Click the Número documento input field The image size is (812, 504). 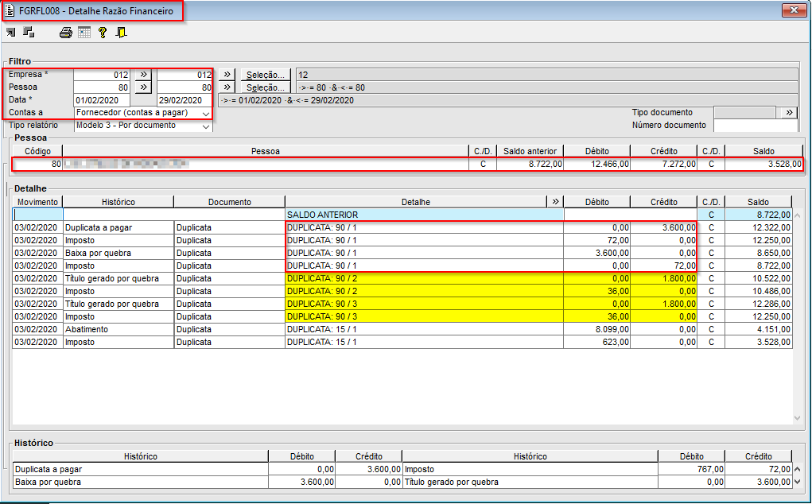pos(755,126)
